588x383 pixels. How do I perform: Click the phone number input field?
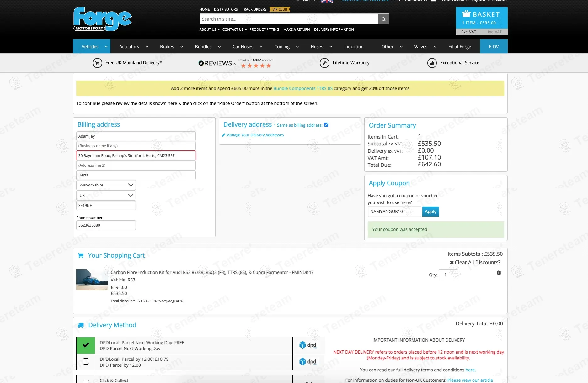pyautogui.click(x=106, y=225)
